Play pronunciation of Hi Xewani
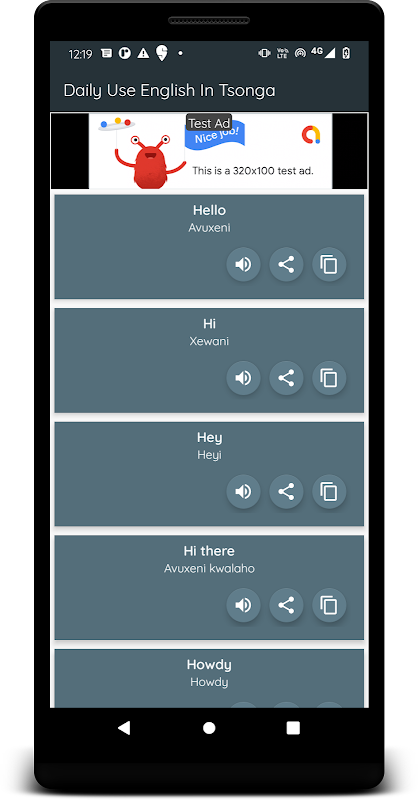The width and height of the screenshot is (418, 800). tap(243, 378)
